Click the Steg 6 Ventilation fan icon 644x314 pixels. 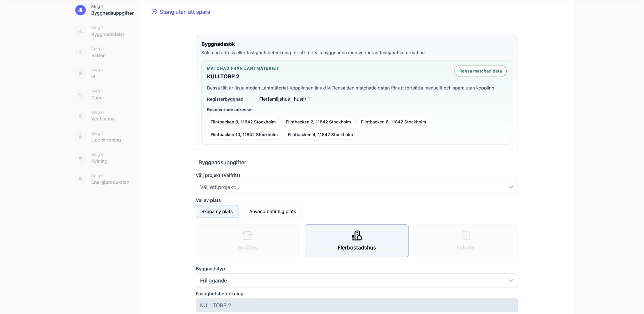(80, 116)
